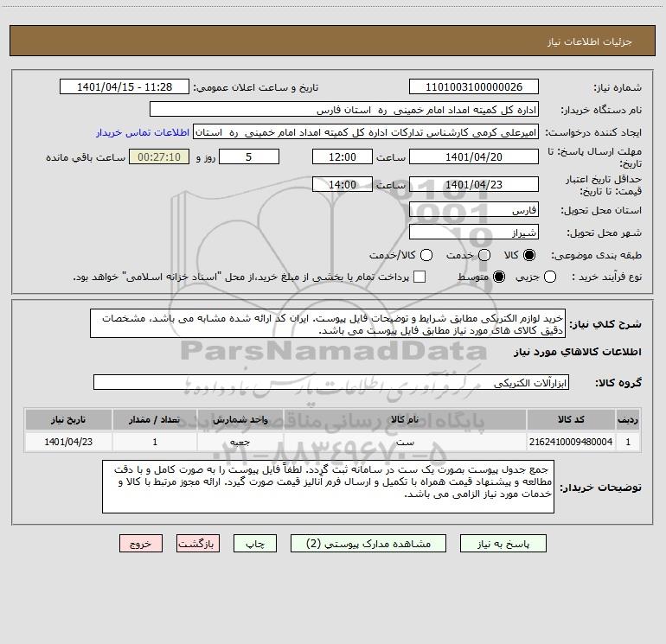Click the تاریخ نیاز column header
This screenshot has width=666, height=644.
point(68,419)
